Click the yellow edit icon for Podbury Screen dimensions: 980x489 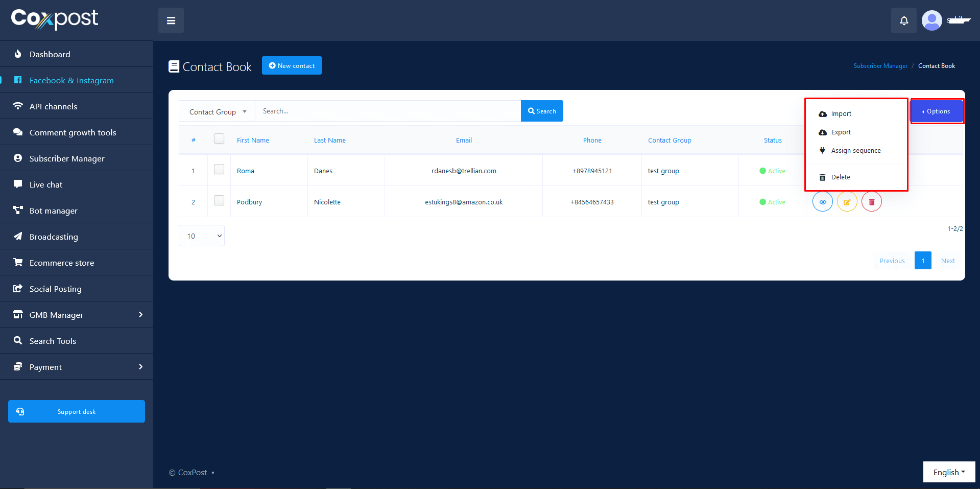coord(847,202)
